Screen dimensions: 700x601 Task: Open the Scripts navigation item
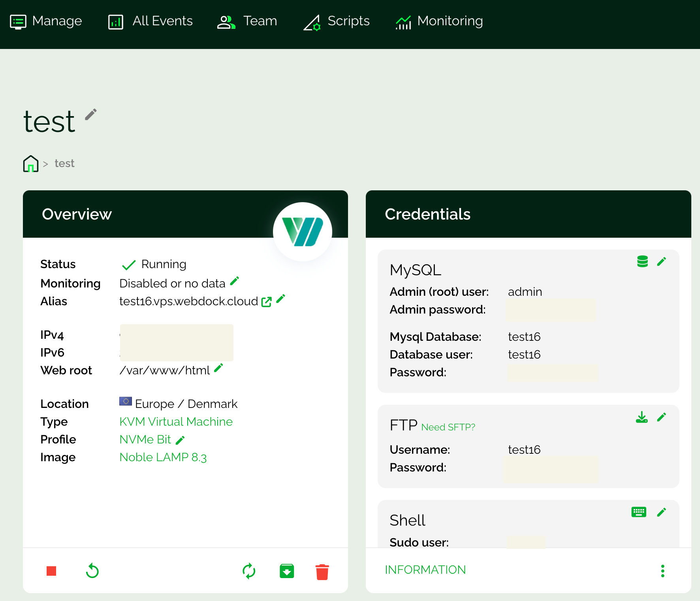click(337, 21)
